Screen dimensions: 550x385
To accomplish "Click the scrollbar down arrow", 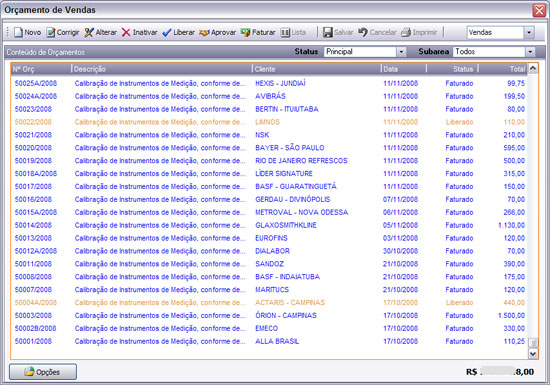I will pos(533,354).
